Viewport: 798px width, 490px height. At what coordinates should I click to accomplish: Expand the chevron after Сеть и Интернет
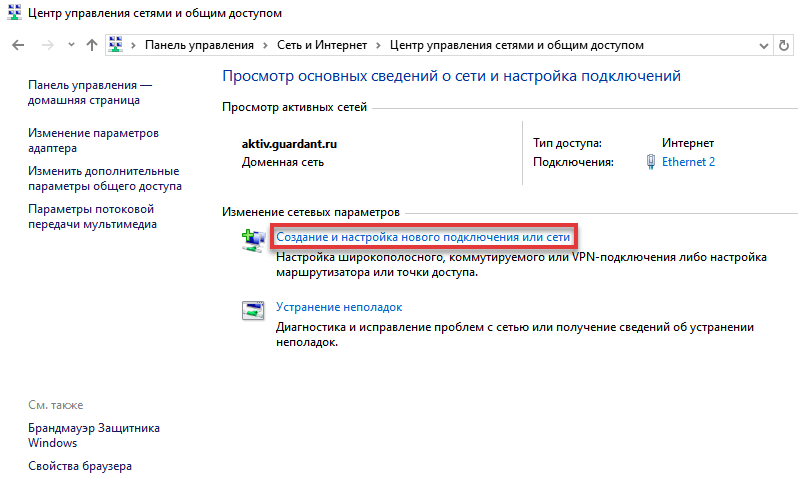(x=378, y=45)
